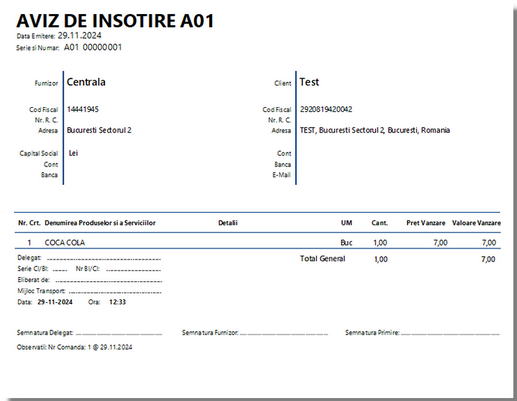Click the client address starting with TEST
This screenshot has height=401, width=517.
375,130
